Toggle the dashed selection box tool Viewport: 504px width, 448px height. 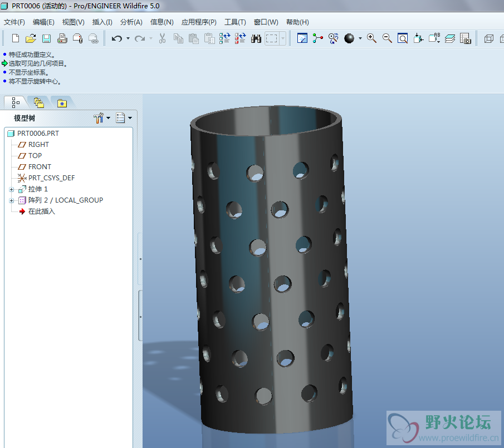(272, 38)
